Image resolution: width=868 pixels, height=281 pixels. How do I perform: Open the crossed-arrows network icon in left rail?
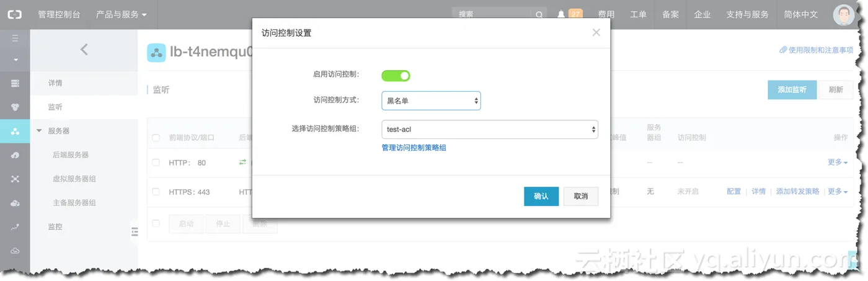pos(15,179)
